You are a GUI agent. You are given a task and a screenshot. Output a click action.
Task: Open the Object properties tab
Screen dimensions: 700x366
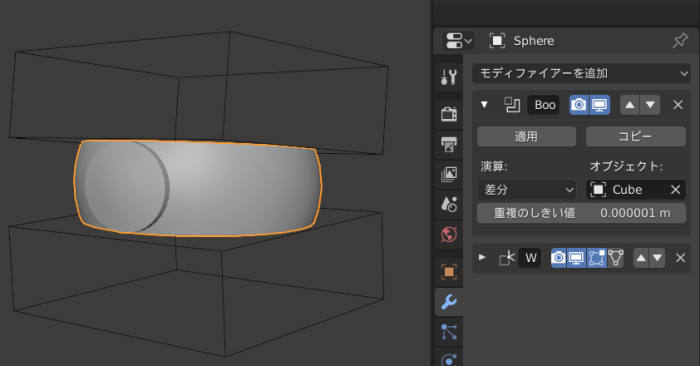[x=449, y=272]
